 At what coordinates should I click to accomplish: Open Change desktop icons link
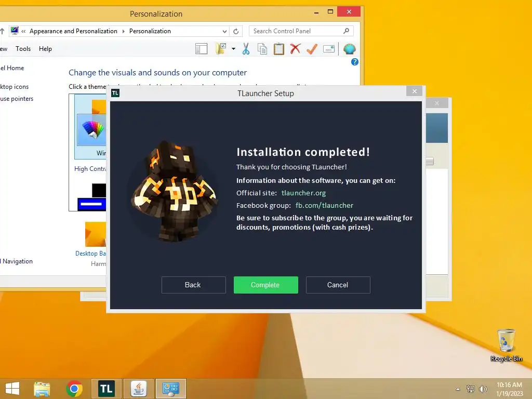(x=14, y=87)
